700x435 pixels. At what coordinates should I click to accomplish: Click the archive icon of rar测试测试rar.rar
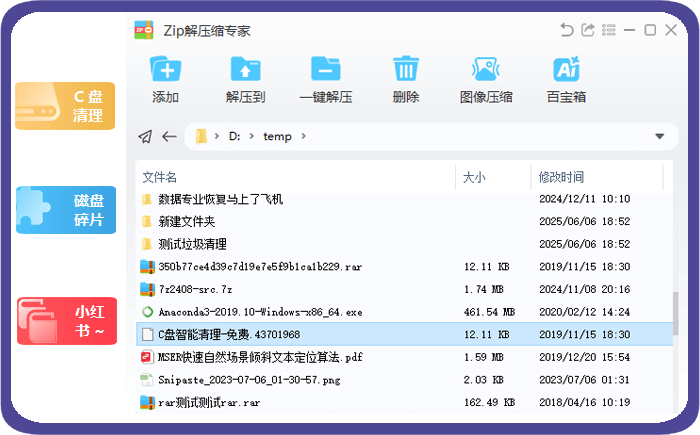click(147, 402)
